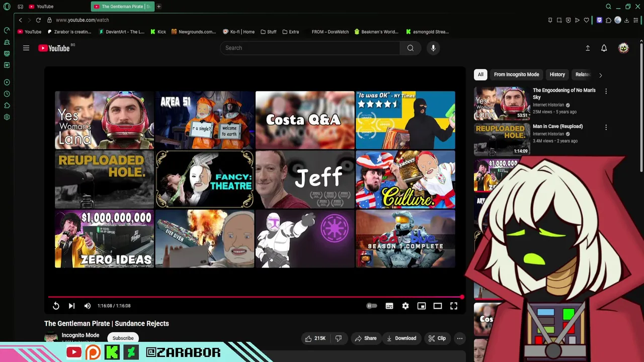This screenshot has height=362, width=644.
Task: Open browser downloads icon
Action: pyautogui.click(x=627, y=20)
